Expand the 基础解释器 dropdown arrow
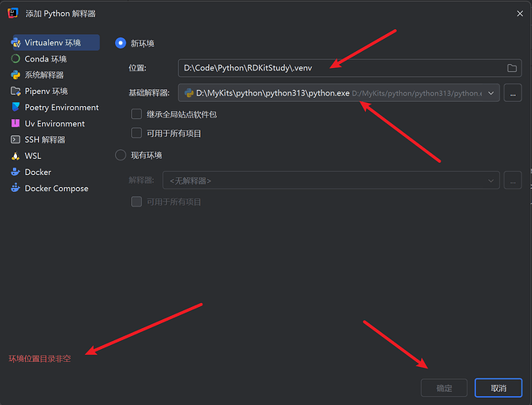 tap(491, 93)
